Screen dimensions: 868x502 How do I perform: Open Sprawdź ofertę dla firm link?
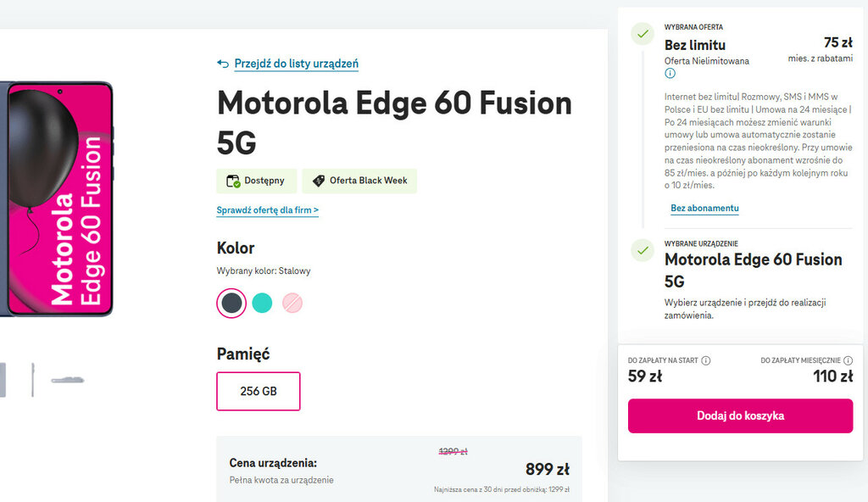pyautogui.click(x=268, y=210)
